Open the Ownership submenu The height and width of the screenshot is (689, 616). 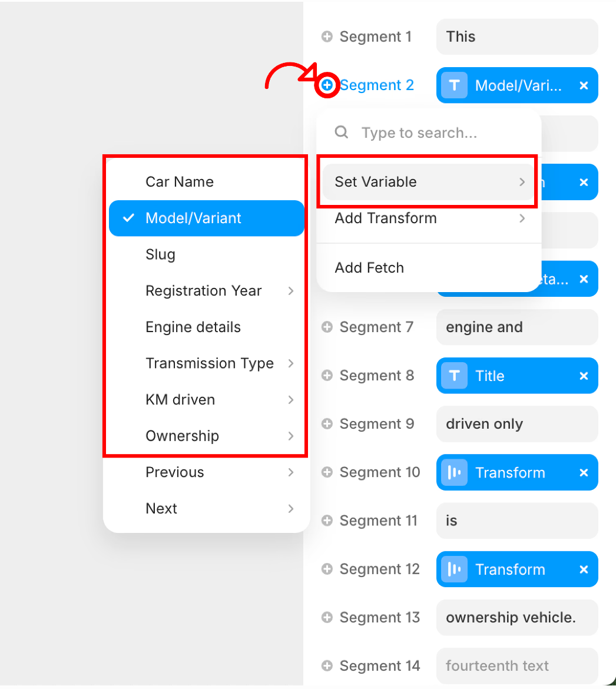tap(207, 436)
